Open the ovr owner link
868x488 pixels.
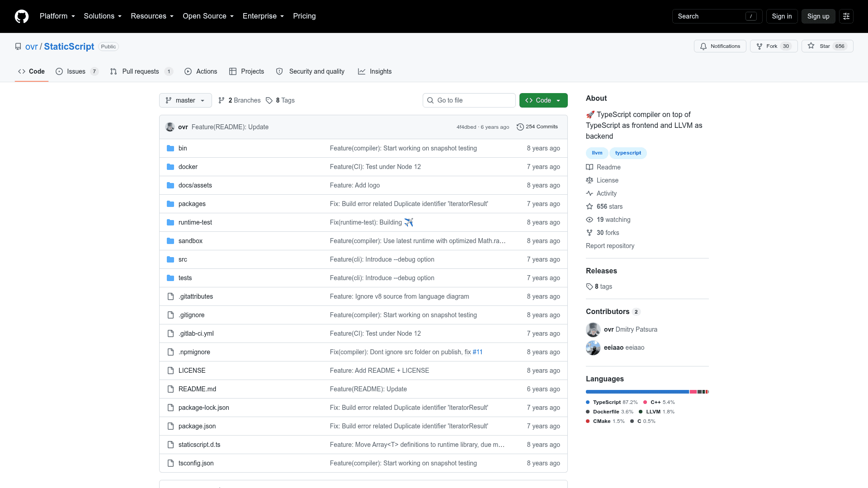[31, 47]
